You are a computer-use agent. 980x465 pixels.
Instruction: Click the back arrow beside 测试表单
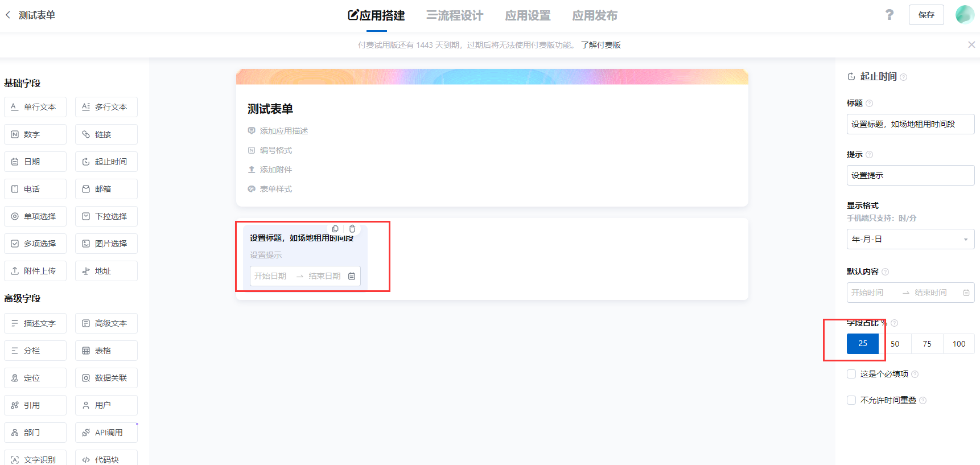[x=8, y=15]
